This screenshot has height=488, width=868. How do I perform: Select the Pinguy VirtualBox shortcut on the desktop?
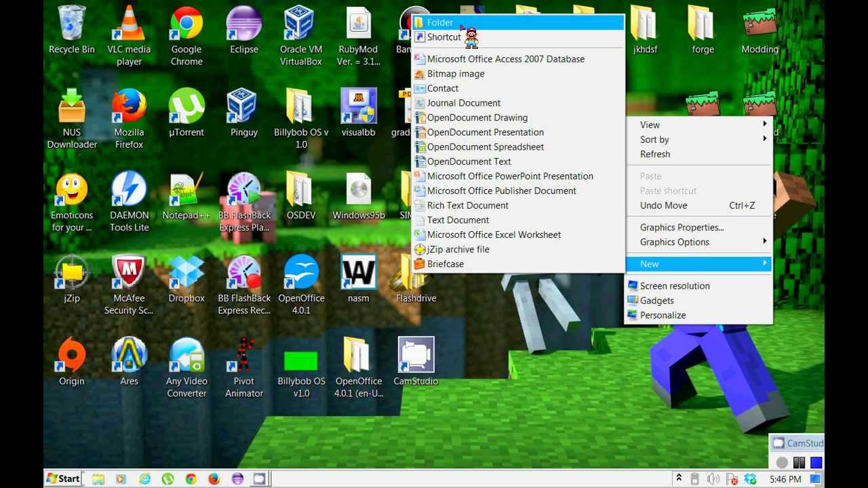(x=244, y=113)
